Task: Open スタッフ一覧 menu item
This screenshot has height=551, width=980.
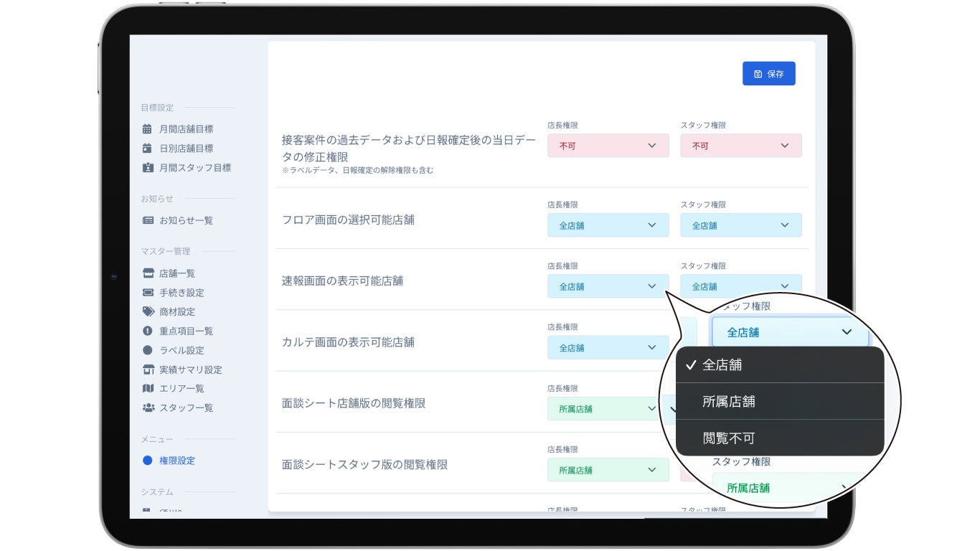Action: pyautogui.click(x=187, y=408)
